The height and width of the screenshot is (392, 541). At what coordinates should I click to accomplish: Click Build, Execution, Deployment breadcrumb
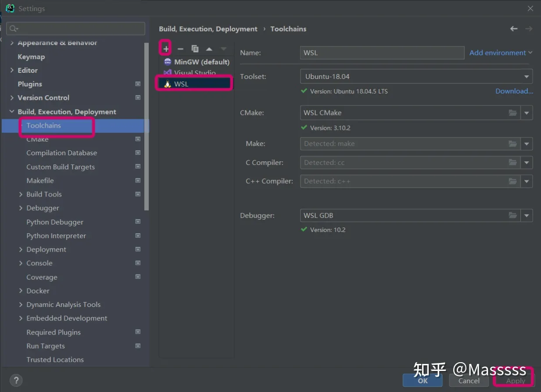coord(208,29)
